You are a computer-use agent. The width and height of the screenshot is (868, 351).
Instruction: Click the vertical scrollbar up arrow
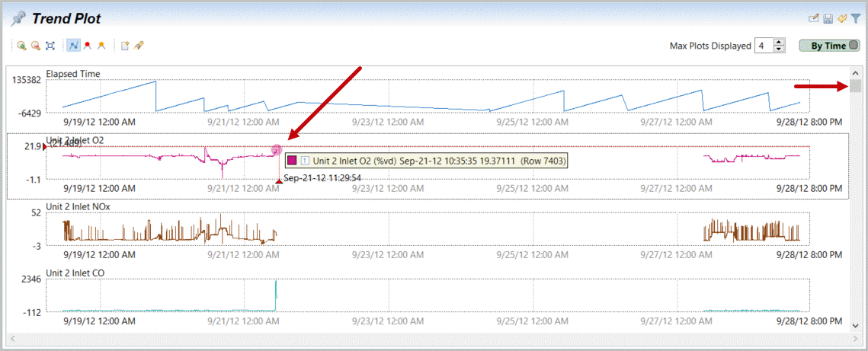[x=856, y=73]
